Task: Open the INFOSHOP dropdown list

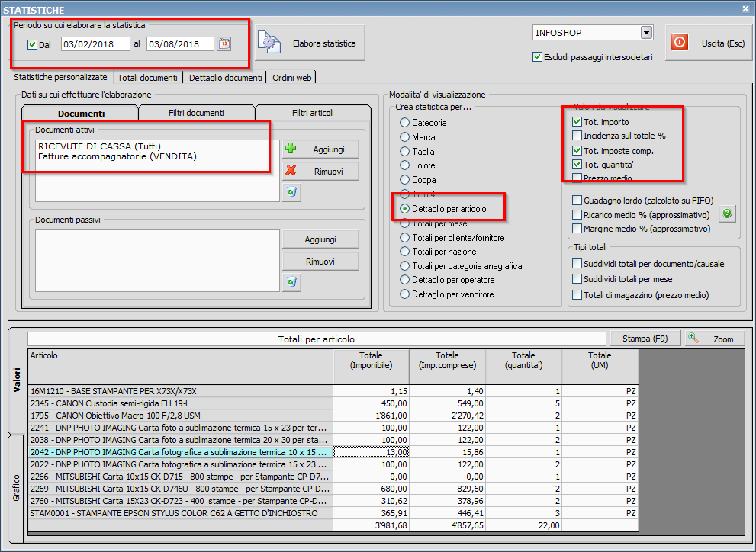Action: [646, 33]
